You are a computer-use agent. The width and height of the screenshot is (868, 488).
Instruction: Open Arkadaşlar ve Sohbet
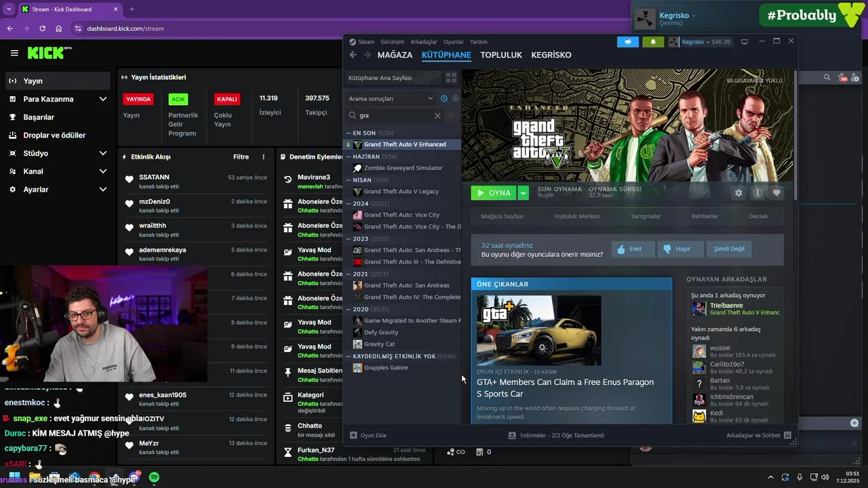[758, 435]
